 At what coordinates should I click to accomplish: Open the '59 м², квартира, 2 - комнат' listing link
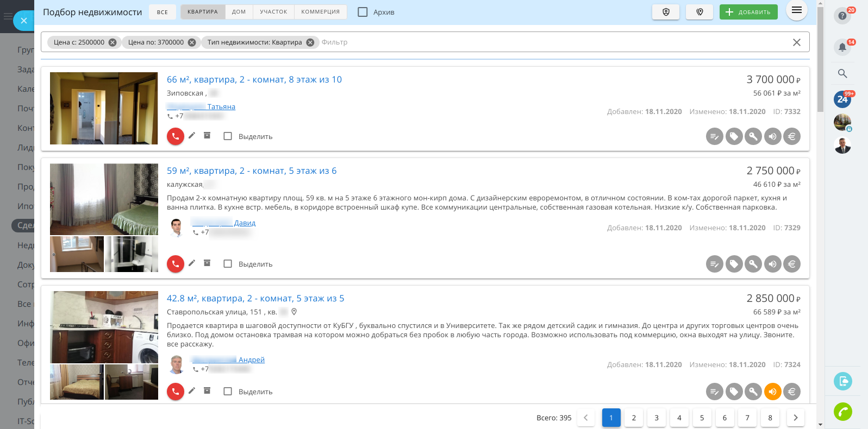coord(252,171)
